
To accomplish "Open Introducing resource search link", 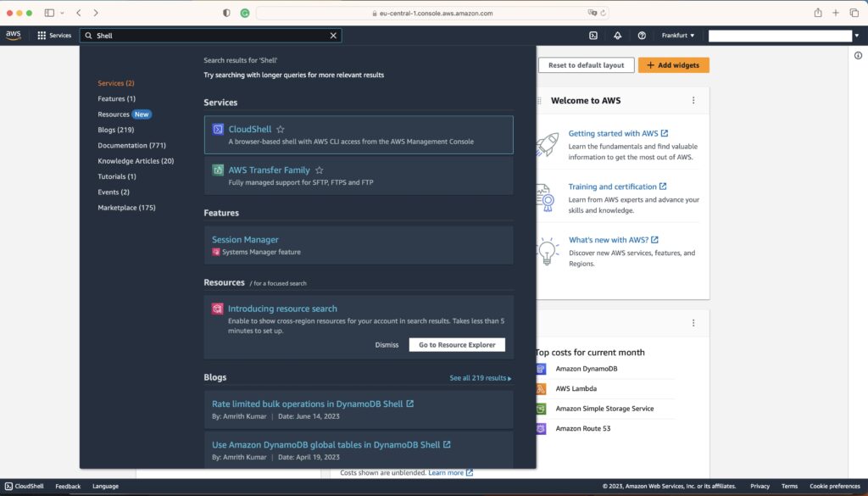I will click(282, 309).
